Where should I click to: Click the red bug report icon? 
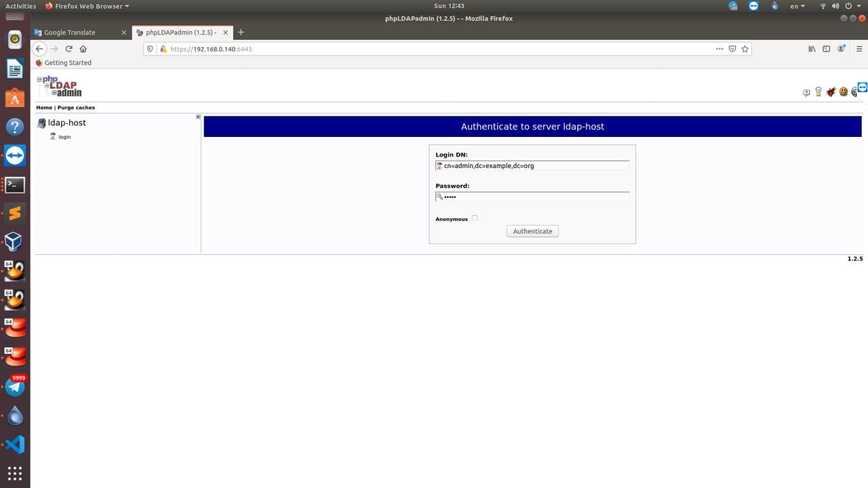[831, 91]
